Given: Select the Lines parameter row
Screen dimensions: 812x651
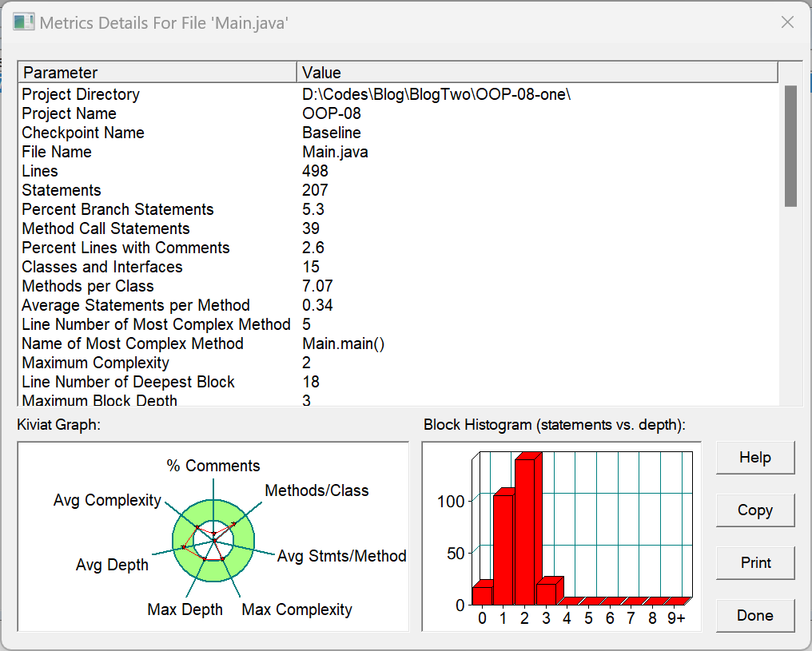Looking at the screenshot, I should click(398, 171).
